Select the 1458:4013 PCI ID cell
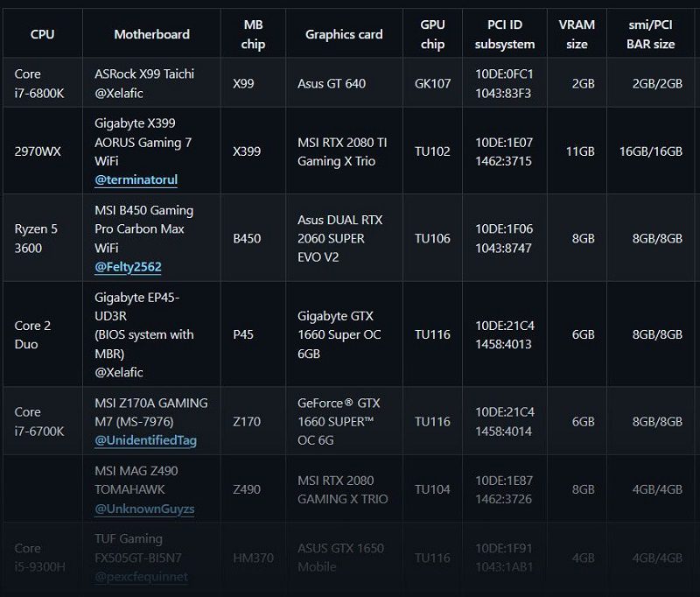This screenshot has width=700, height=597. [x=505, y=334]
